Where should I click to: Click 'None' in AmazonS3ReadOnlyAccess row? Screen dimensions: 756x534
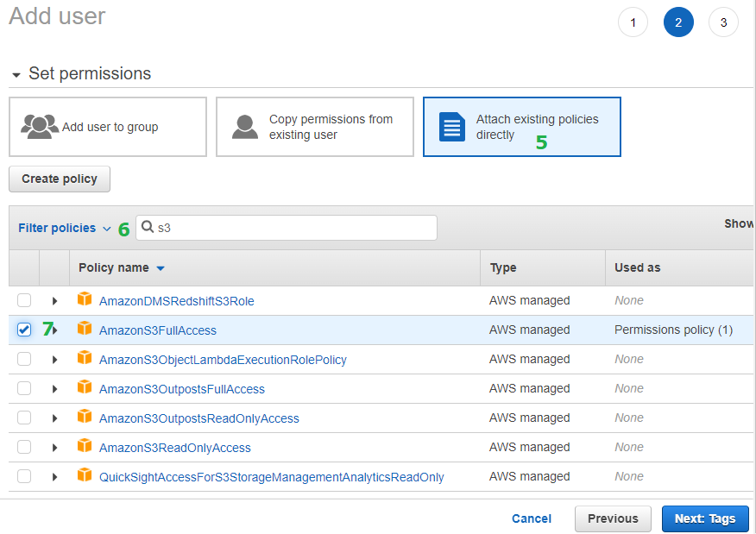pos(629,447)
